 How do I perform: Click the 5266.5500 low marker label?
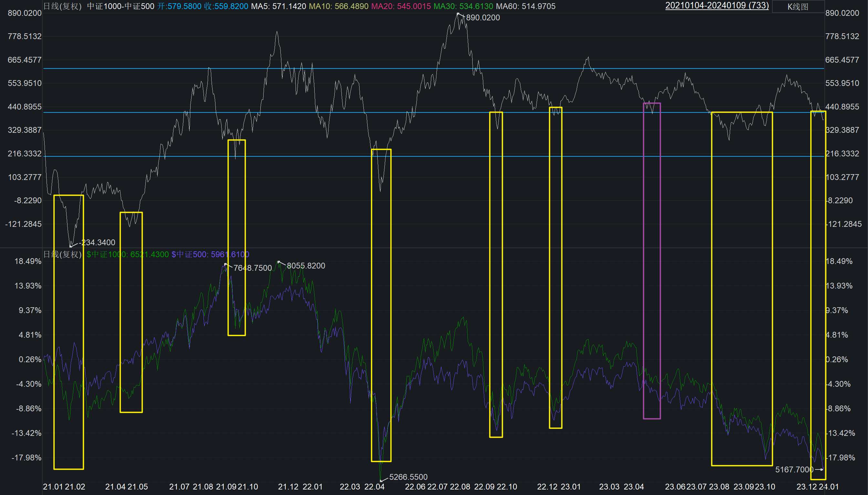[408, 477]
